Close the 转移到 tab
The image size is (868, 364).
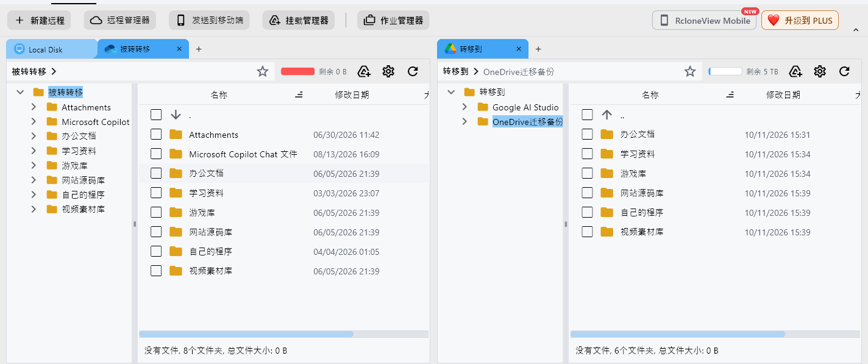pyautogui.click(x=519, y=49)
